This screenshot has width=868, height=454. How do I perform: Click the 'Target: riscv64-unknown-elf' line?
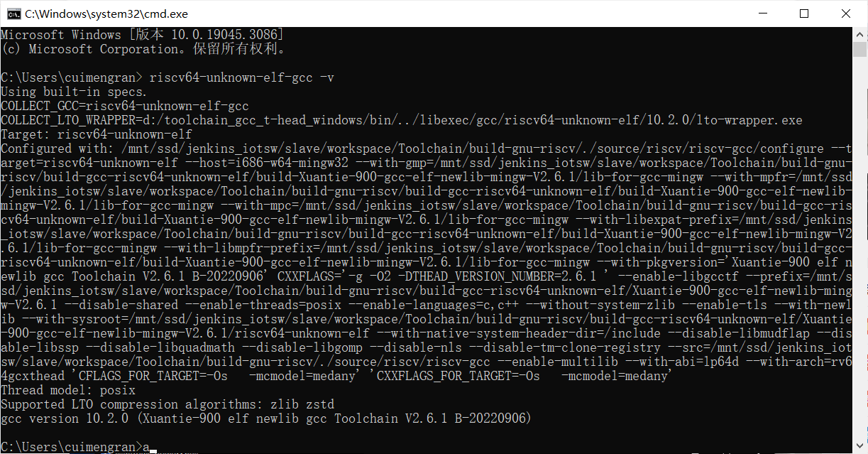point(97,134)
